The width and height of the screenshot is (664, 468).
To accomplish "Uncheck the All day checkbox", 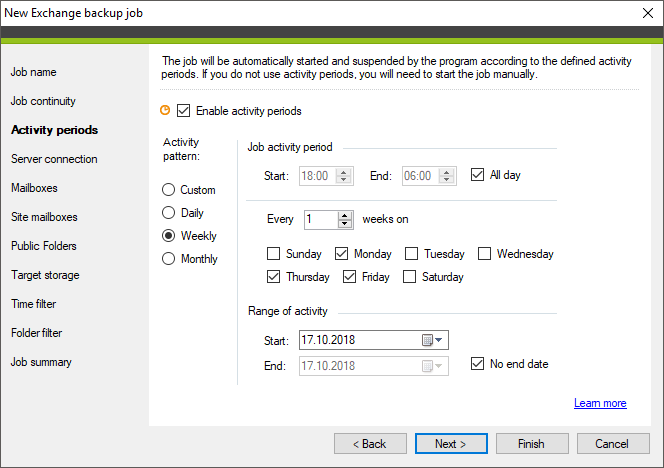I will [x=477, y=174].
